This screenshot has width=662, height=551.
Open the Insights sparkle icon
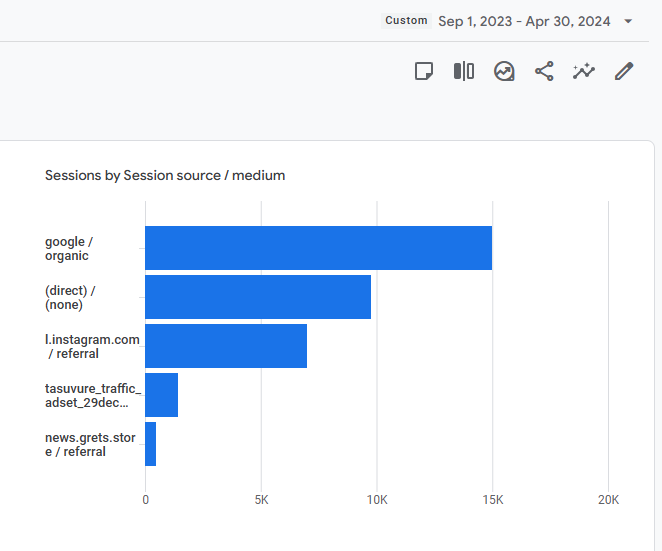[x=584, y=71]
